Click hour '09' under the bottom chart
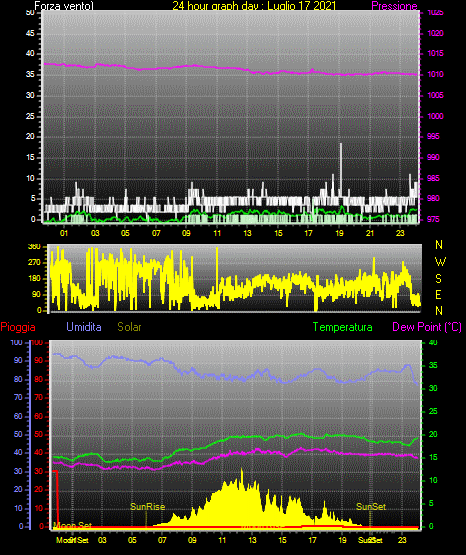Viewport: 466px width, 555px height. tap(192, 540)
